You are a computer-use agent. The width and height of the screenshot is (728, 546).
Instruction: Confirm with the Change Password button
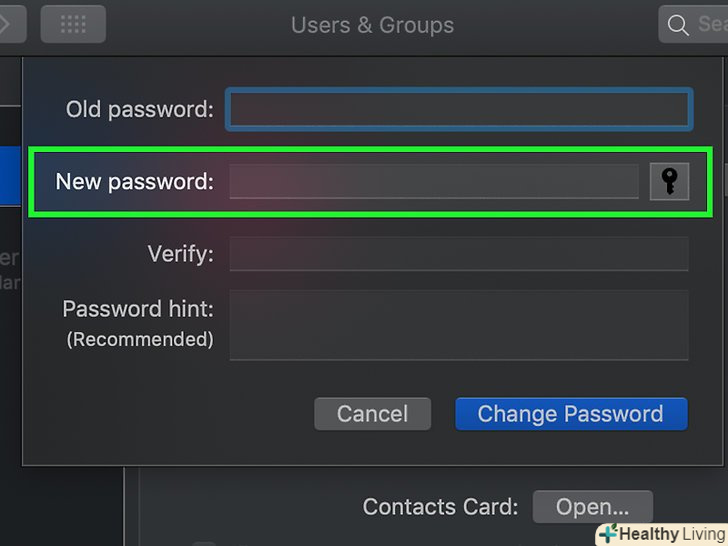[x=570, y=414]
